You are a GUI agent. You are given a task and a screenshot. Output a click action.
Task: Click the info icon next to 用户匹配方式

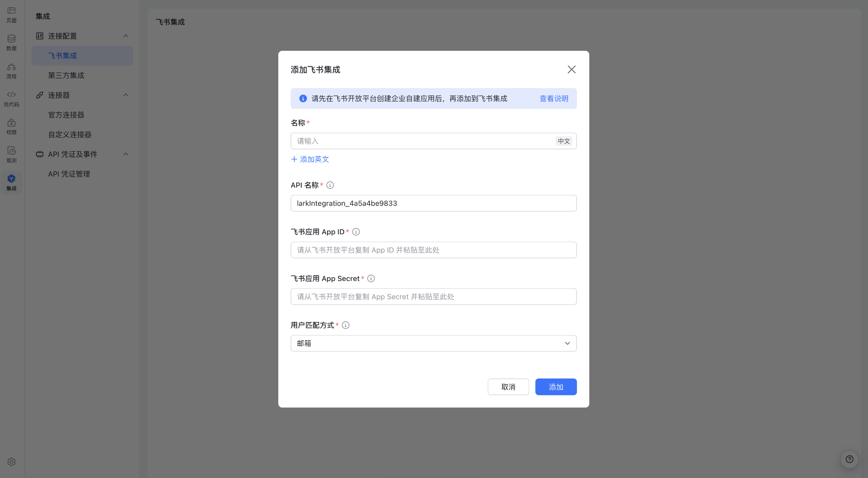(346, 325)
